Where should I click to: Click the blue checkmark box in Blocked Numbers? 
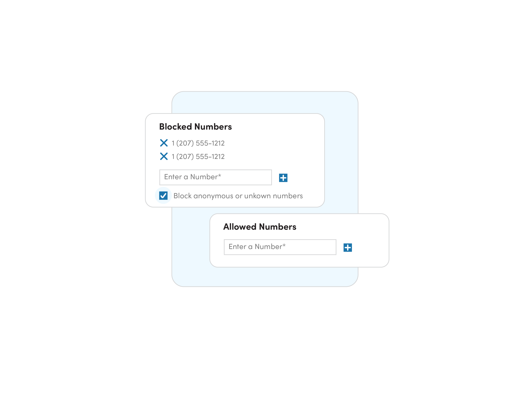(x=163, y=196)
